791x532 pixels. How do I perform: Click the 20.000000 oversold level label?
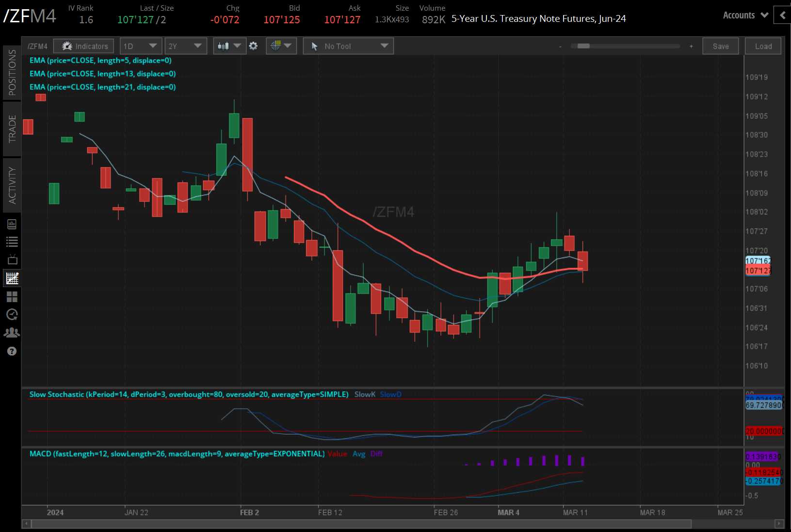(x=764, y=431)
